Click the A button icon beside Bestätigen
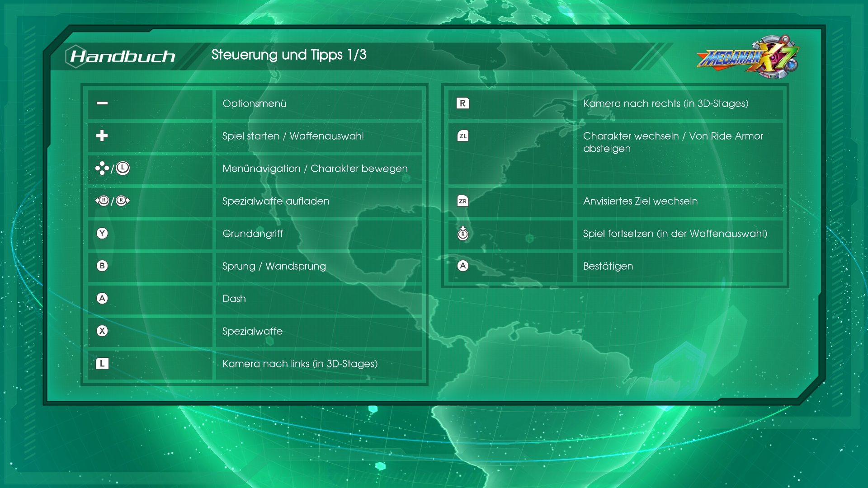The image size is (868, 488). 462,266
